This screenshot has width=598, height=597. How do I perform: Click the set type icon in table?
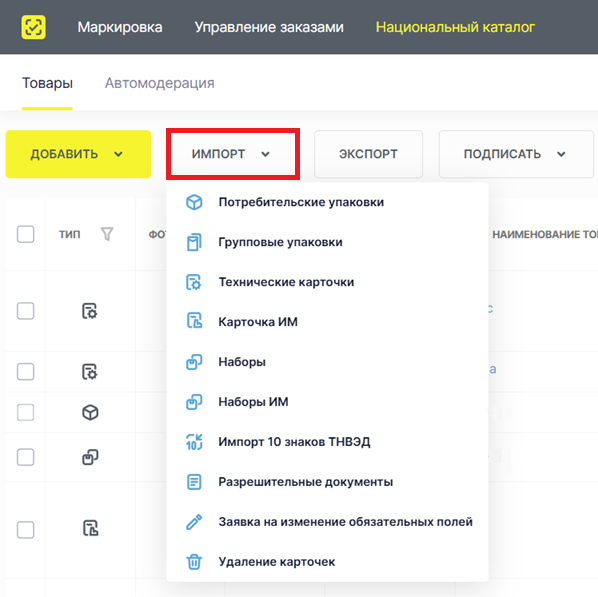[x=90, y=457]
